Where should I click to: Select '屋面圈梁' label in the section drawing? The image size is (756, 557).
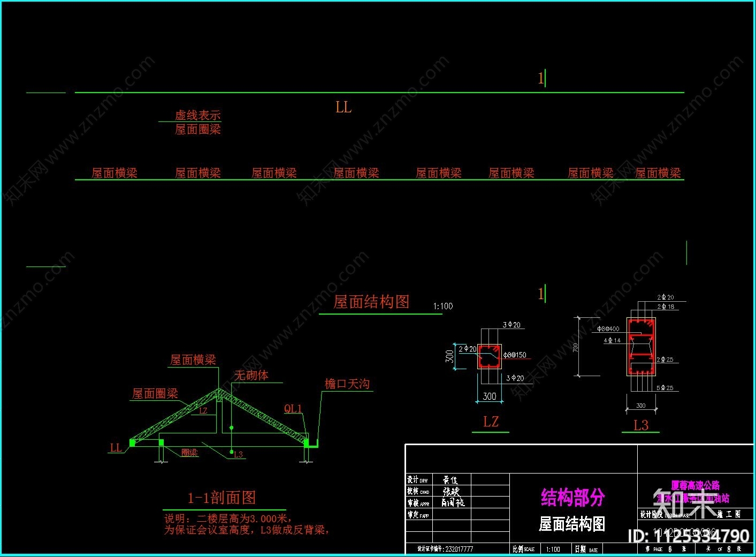(x=155, y=394)
